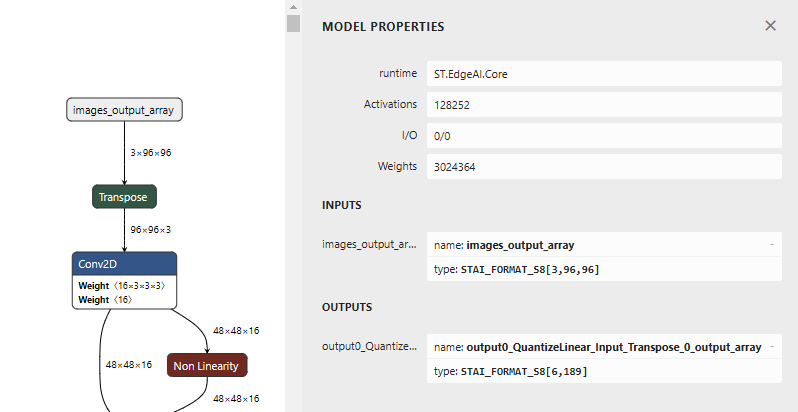Click the 3×96×96 edge label
This screenshot has width=798, height=412.
[x=151, y=153]
